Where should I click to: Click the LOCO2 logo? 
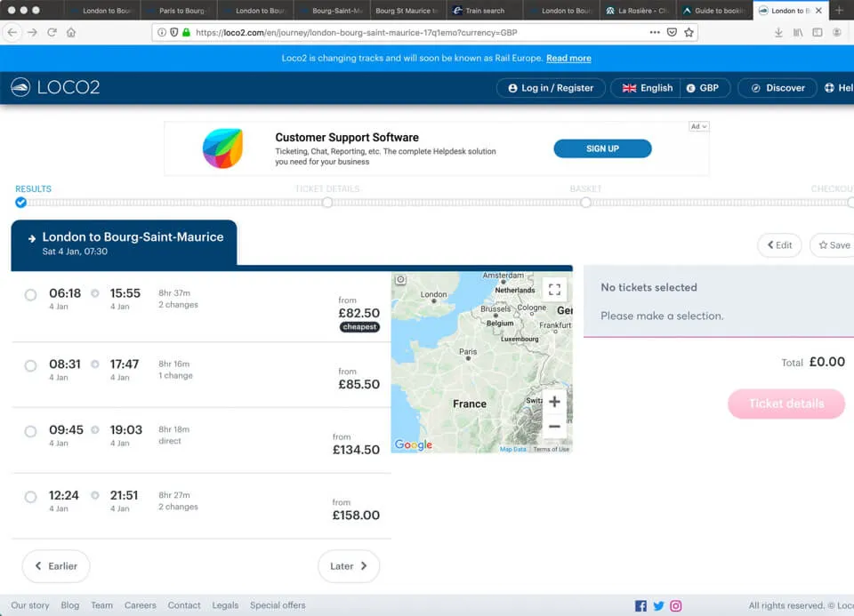tap(55, 87)
